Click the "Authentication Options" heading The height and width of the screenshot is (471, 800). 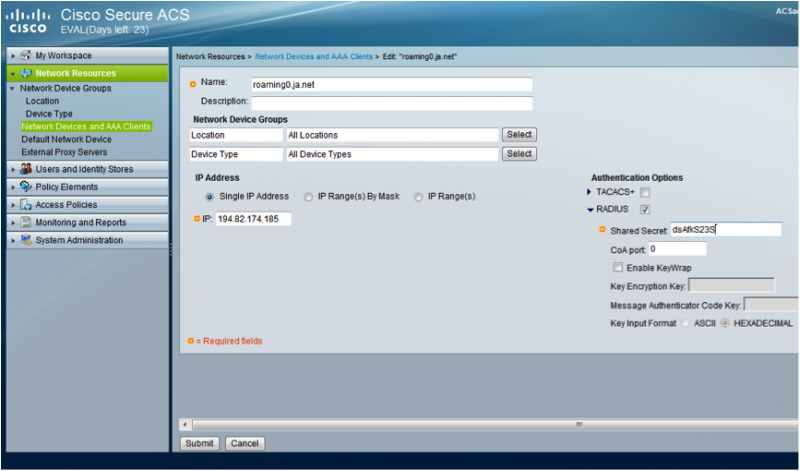coord(637,178)
